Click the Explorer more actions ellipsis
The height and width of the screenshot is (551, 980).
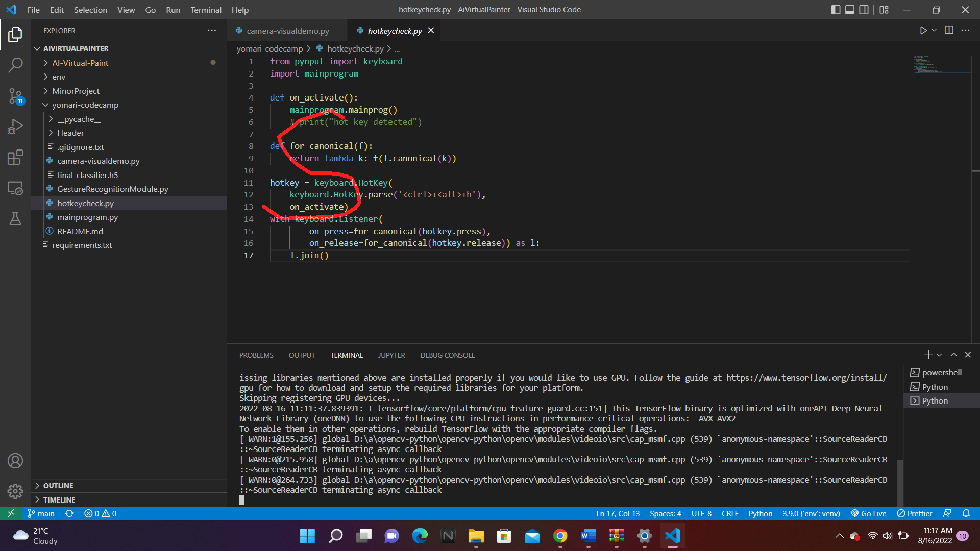(x=212, y=31)
